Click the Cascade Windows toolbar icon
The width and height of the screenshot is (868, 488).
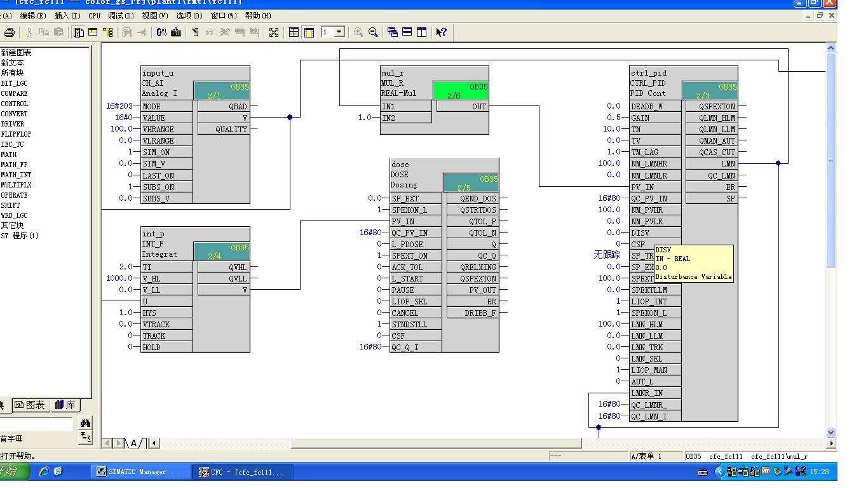(392, 32)
